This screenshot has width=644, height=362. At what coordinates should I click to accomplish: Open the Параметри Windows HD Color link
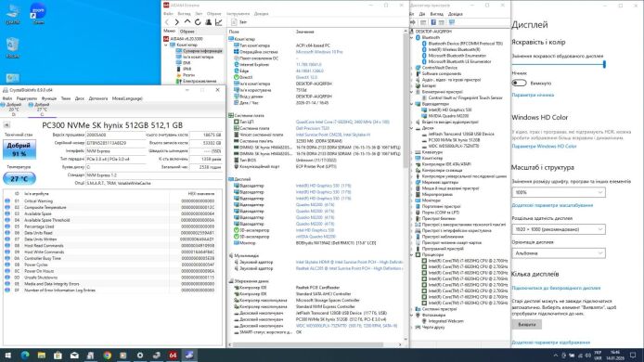pos(544,146)
